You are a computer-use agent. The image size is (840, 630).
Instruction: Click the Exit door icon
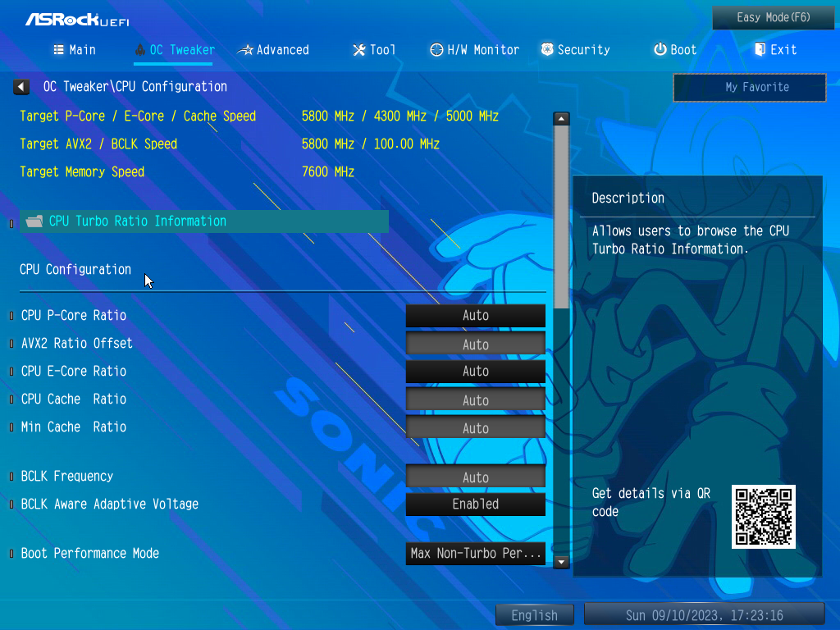(760, 50)
